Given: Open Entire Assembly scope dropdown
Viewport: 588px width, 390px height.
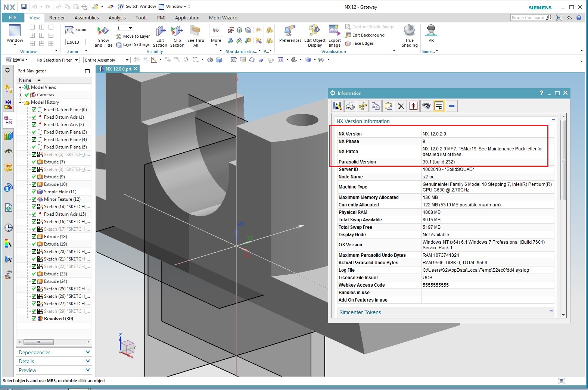Looking at the screenshot, I should 107,60.
